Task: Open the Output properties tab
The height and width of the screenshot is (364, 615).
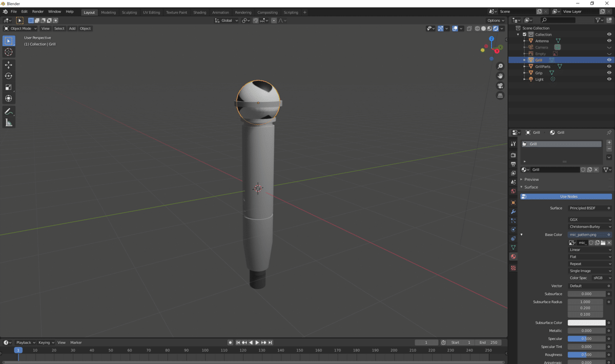Action: coord(513,164)
